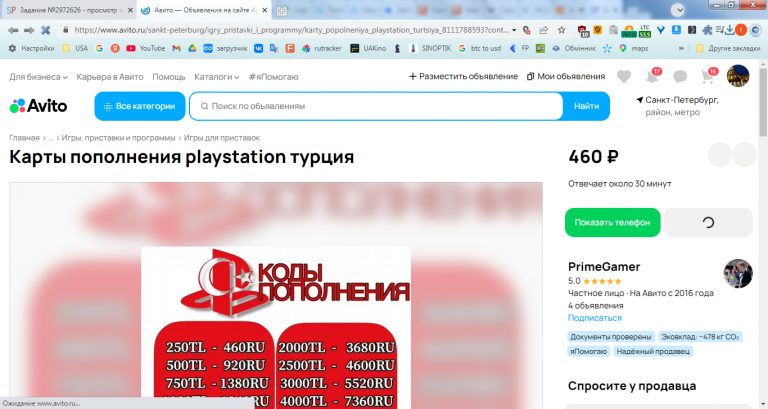Open the PrimeGamer seller name link
Screen dimensions: 768x409
click(x=604, y=266)
